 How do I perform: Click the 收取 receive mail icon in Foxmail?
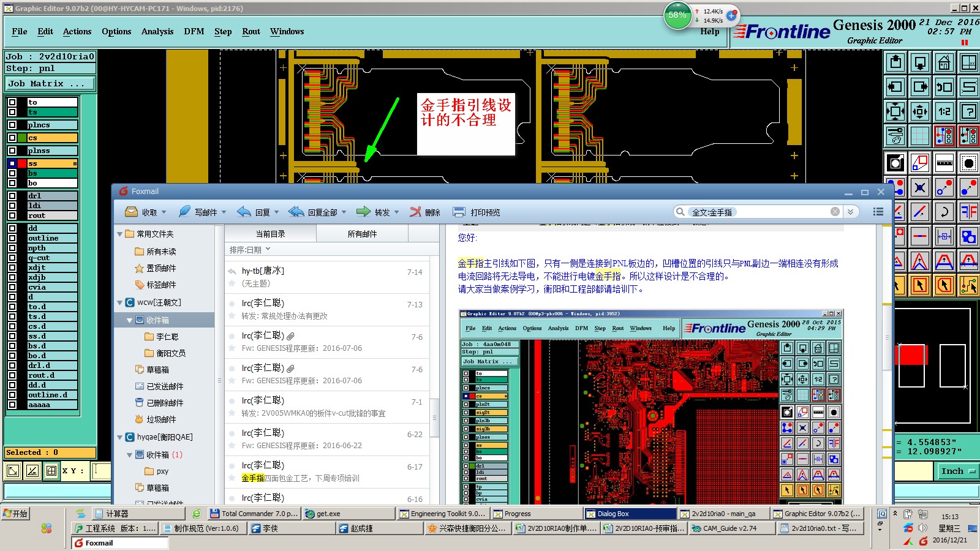[x=131, y=212]
